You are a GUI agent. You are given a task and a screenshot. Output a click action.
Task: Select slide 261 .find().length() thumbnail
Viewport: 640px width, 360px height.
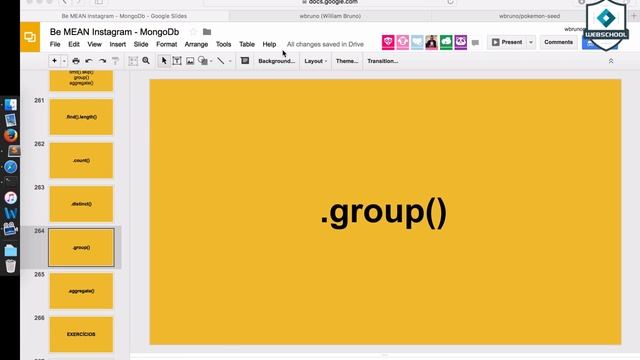(81, 117)
